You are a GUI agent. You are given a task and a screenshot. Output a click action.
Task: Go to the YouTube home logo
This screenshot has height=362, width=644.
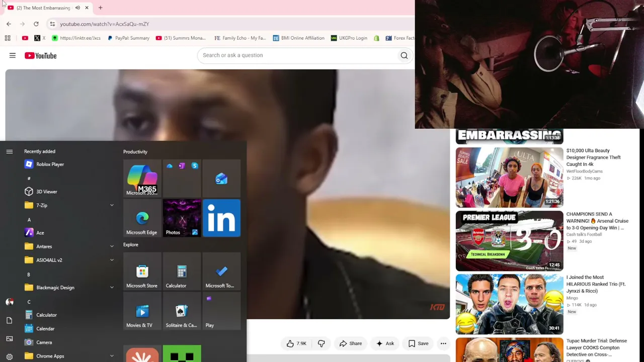41,56
